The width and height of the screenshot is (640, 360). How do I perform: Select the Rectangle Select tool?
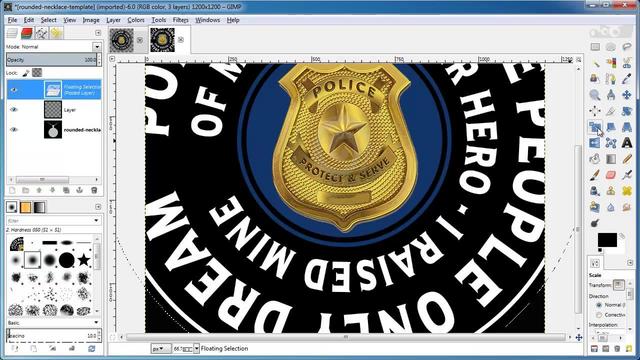(x=595, y=47)
